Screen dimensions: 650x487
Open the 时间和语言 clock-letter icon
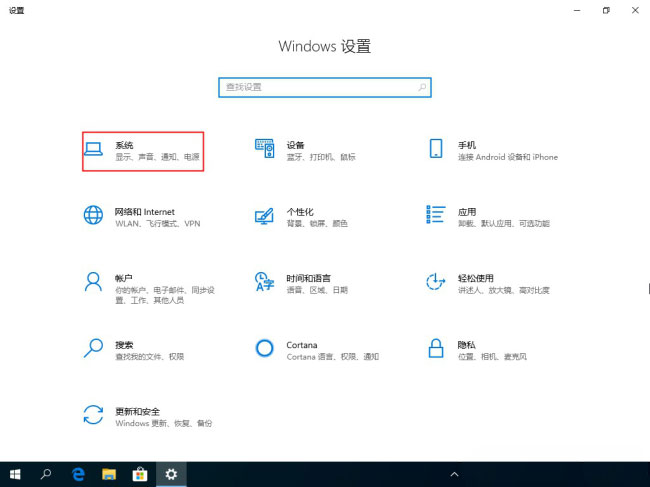pos(264,282)
